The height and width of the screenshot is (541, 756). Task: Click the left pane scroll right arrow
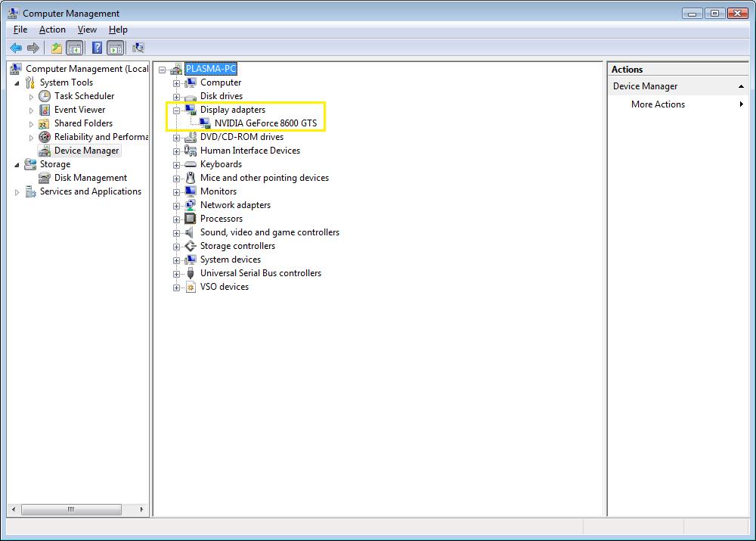click(141, 509)
